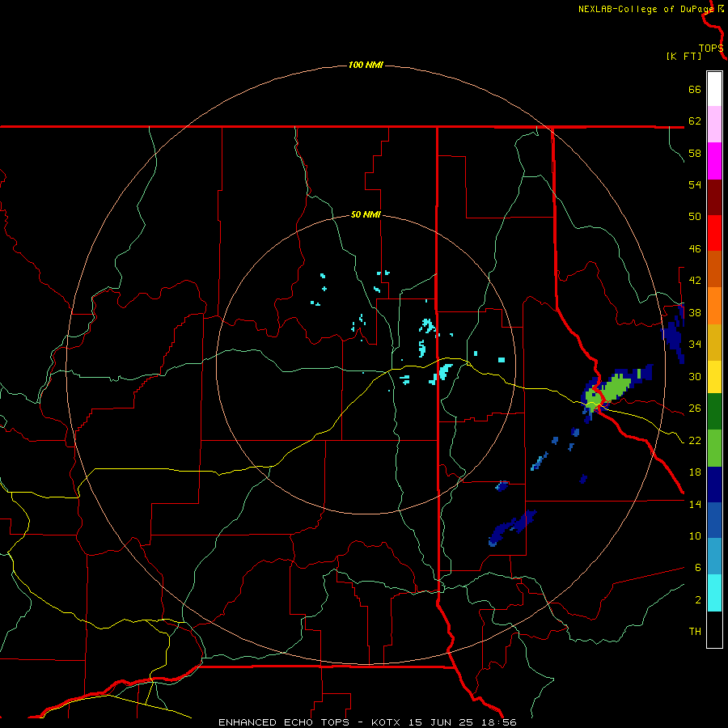Screen dimensions: 728x728
Task: Click the '42' legend value
Action: (695, 281)
